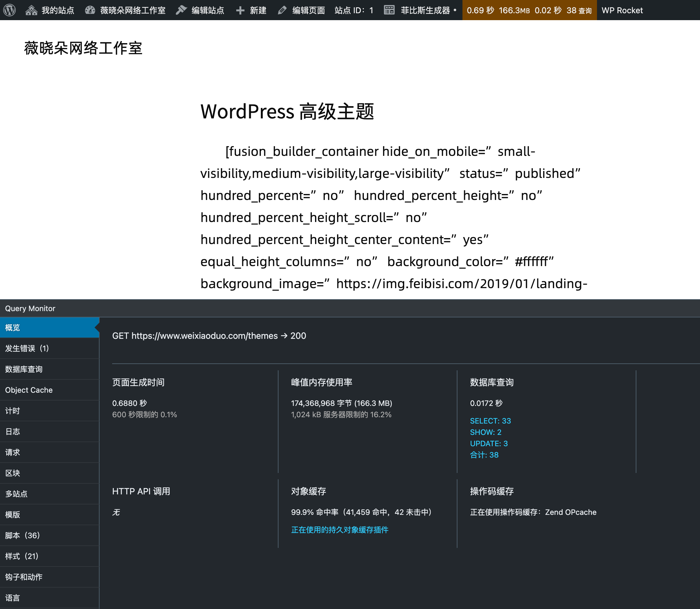Click the dashboard gauge icon
Viewport: 700px width, 609px height.
click(x=90, y=10)
